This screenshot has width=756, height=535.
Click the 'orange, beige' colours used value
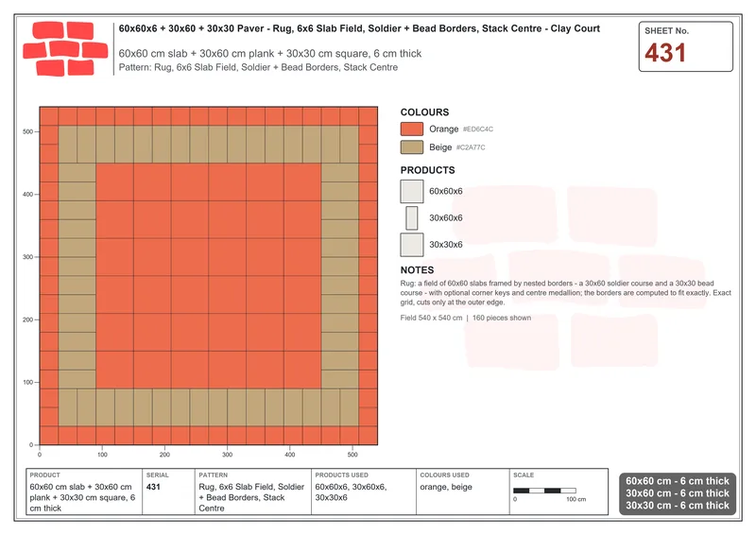(x=446, y=487)
